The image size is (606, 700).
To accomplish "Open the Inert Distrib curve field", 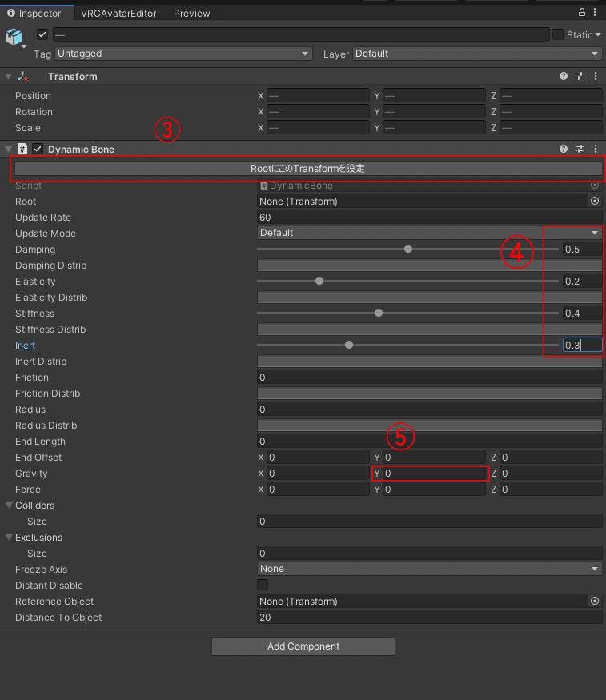I will 430,361.
